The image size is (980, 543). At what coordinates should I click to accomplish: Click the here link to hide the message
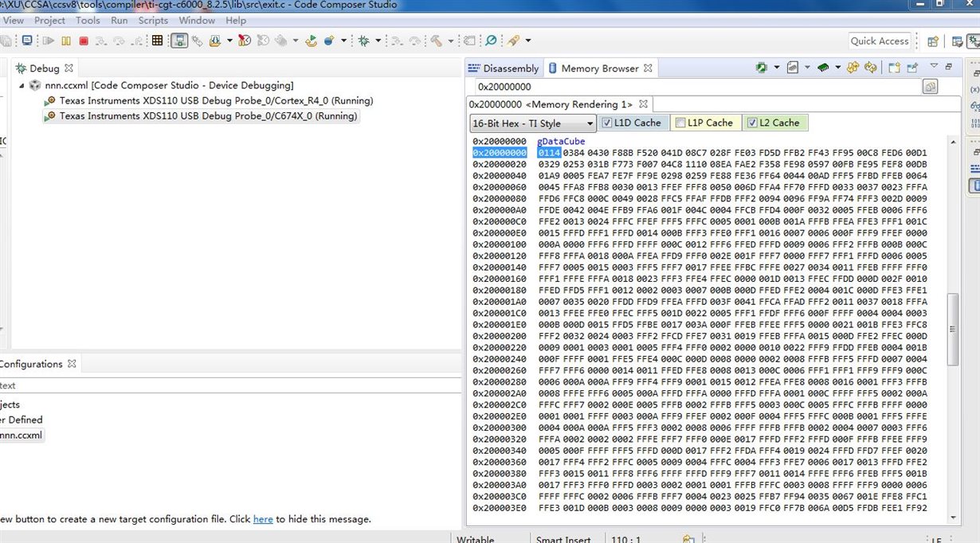pyautogui.click(x=263, y=518)
